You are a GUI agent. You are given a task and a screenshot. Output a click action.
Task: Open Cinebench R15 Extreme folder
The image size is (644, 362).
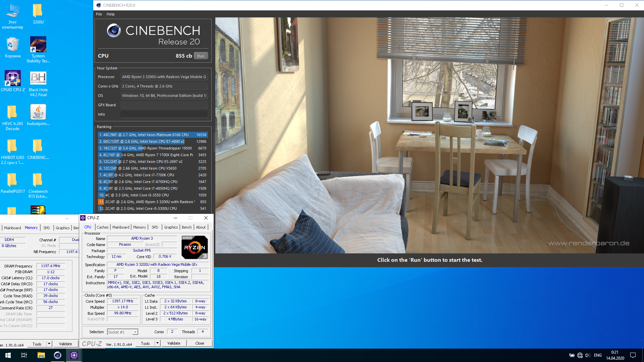click(x=38, y=185)
